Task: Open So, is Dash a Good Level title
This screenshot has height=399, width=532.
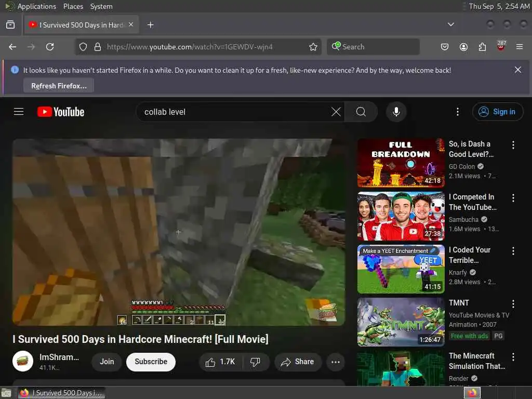Action: [471, 149]
